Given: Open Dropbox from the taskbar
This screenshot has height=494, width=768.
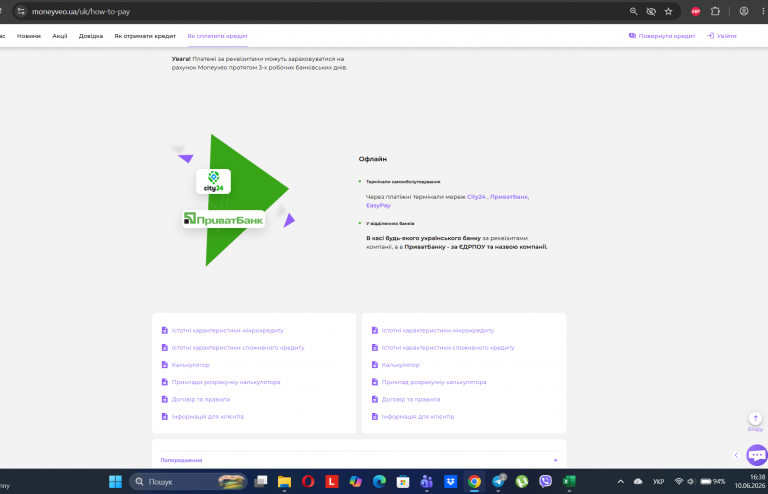Looking at the screenshot, I should (x=450, y=482).
